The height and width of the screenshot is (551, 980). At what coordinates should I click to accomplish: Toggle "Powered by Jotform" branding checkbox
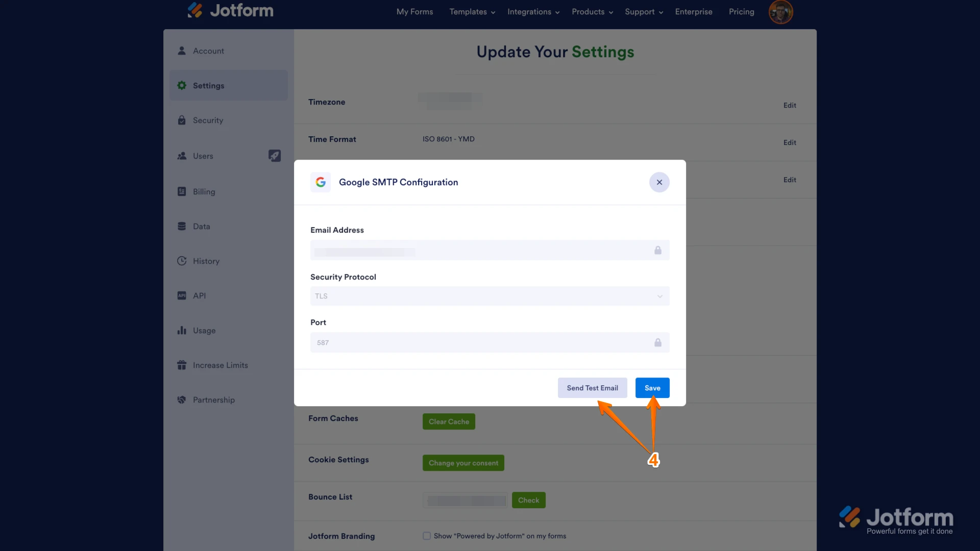[427, 536]
